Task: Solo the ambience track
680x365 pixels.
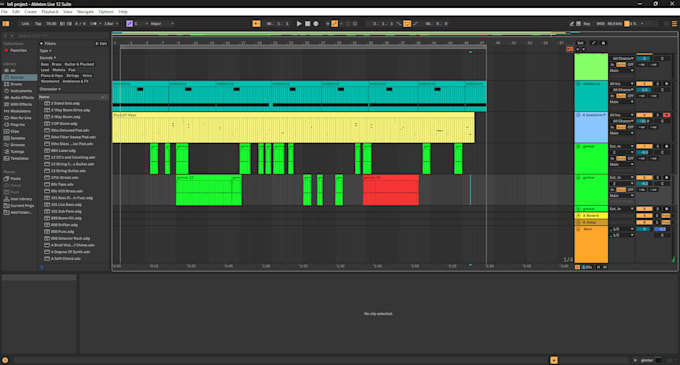Action: coord(657,84)
